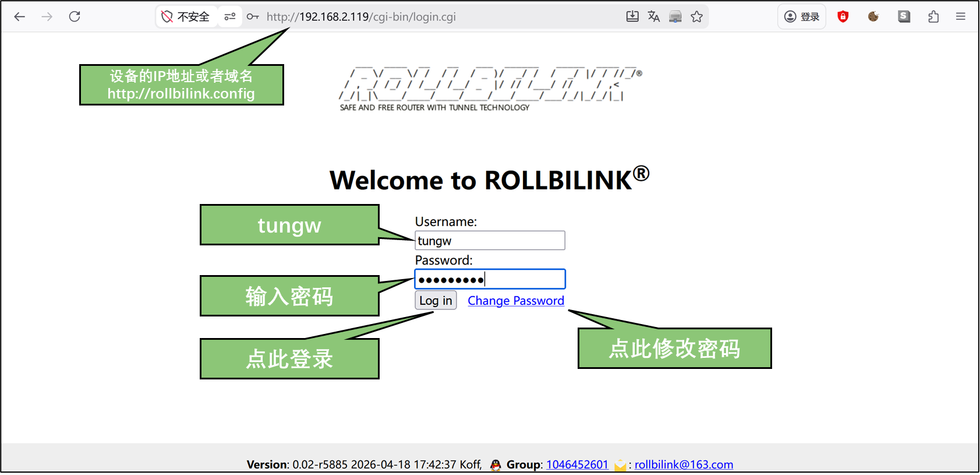Open the 不安全 site security indicator
980x475 pixels.
186,17
